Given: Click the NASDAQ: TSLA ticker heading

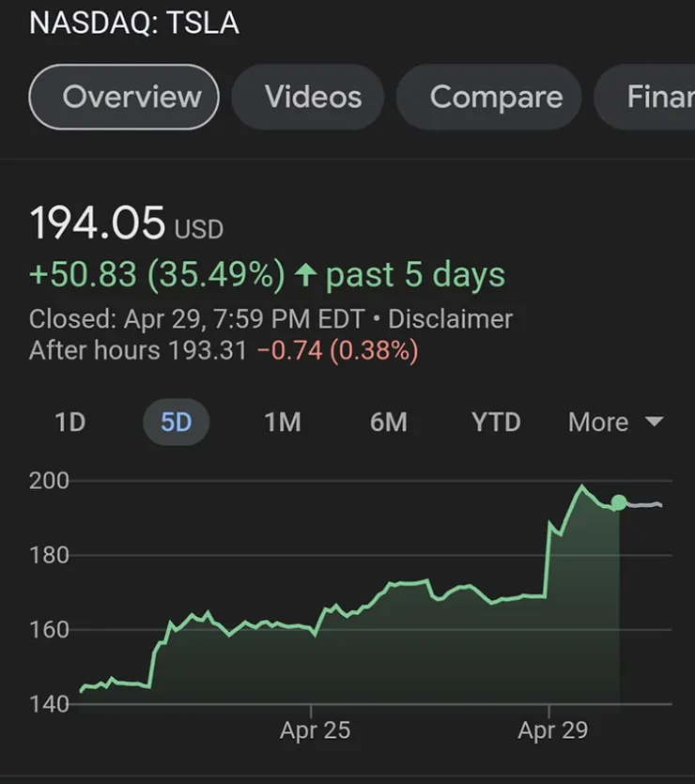Looking at the screenshot, I should [x=134, y=23].
